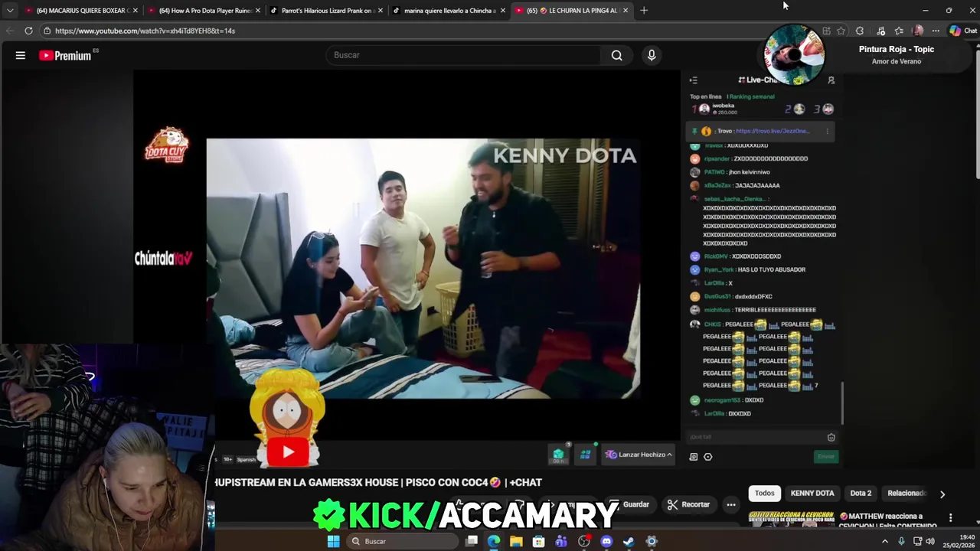The width and height of the screenshot is (980, 551).
Task: Open File Explorer from taskbar
Action: click(x=516, y=541)
